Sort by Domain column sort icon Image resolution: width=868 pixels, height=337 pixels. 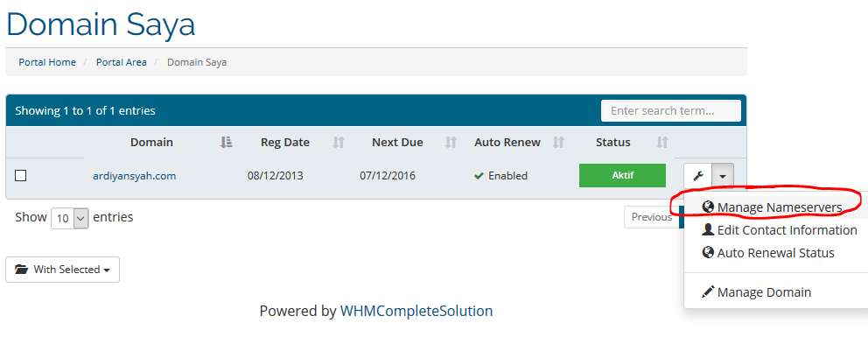tap(226, 142)
